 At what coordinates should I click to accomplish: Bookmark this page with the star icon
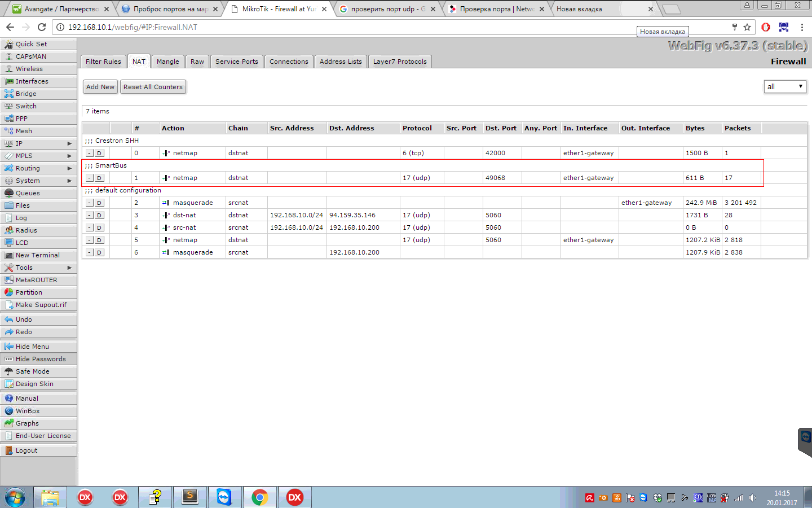pos(747,27)
